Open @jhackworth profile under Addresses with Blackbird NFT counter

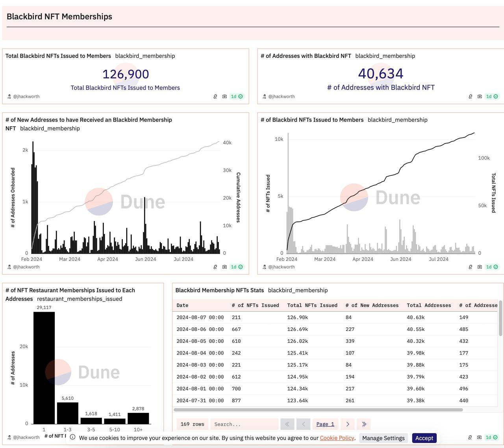click(281, 96)
